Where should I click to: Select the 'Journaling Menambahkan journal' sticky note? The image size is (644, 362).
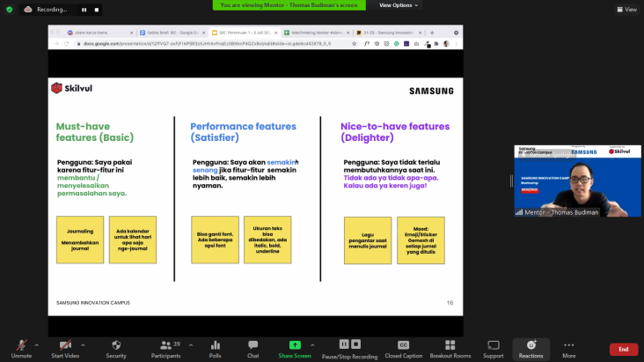tap(80, 240)
